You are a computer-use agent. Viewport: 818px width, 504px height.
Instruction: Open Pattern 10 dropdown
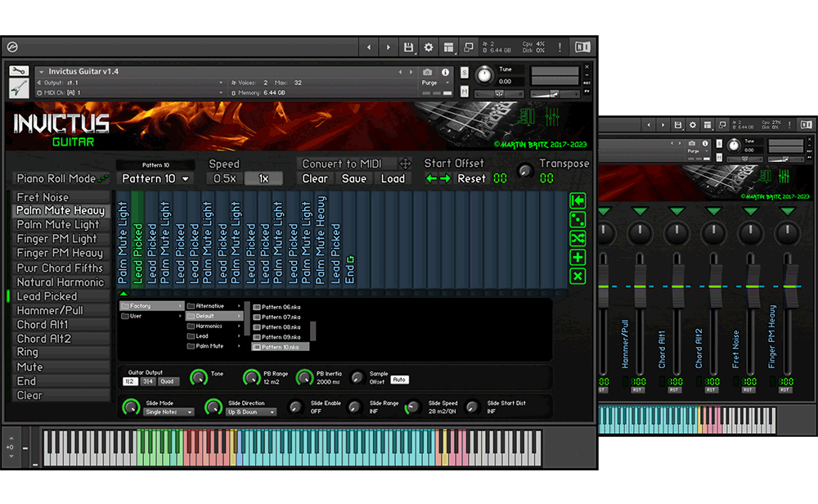(155, 178)
